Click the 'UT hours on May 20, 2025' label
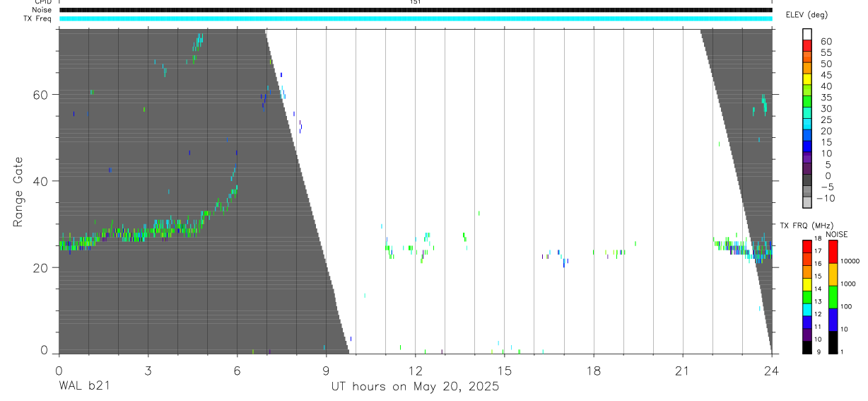Image resolution: width=868 pixels, height=401 pixels. (x=415, y=387)
